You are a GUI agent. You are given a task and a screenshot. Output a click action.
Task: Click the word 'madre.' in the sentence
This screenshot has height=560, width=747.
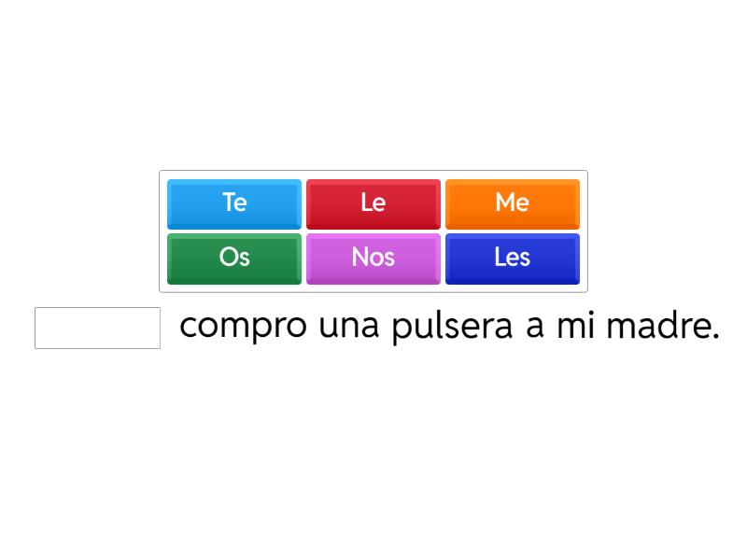(x=662, y=327)
